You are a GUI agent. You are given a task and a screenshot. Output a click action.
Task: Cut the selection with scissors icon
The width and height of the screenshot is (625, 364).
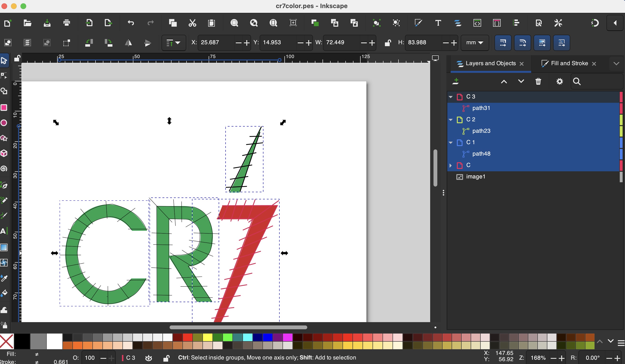[192, 23]
